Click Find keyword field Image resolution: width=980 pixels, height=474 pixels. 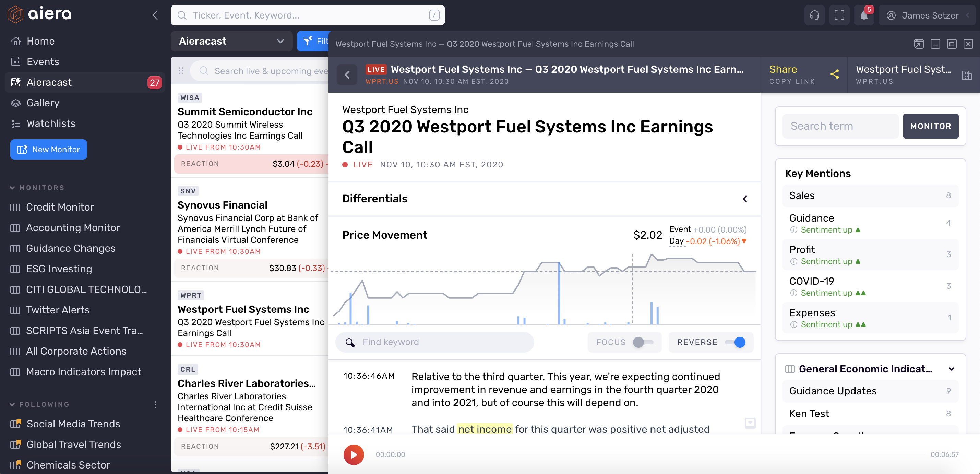click(x=434, y=342)
